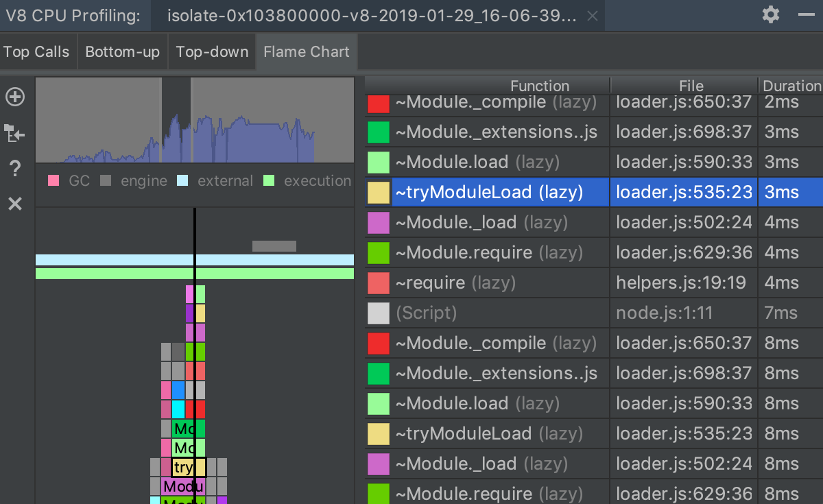823x504 pixels.
Task: Click the execution legend color swatch
Action: click(x=269, y=181)
